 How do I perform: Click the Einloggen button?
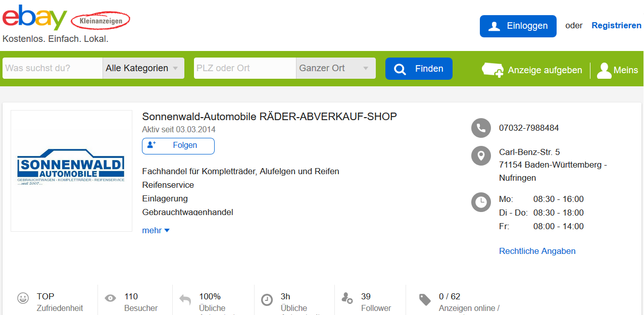pos(518,26)
